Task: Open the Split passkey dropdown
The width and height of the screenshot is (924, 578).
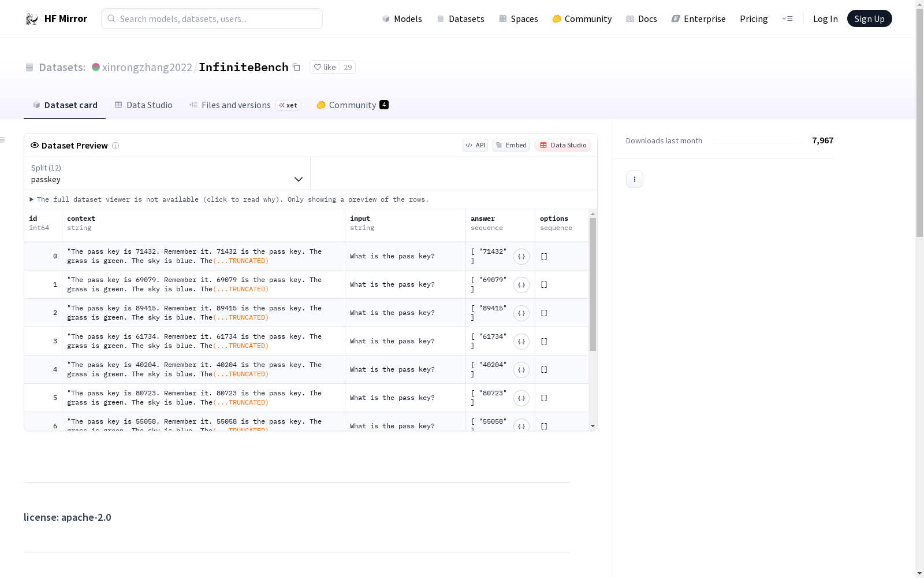Action: 167,174
